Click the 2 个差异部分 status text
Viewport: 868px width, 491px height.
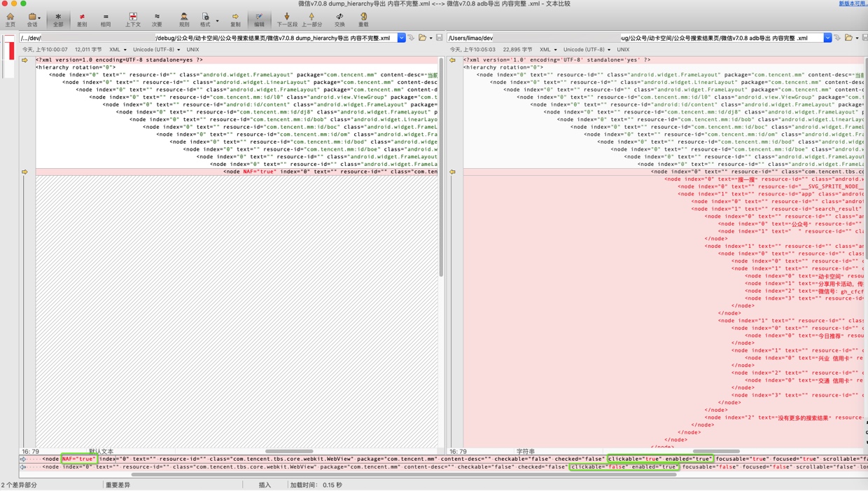tap(20, 485)
